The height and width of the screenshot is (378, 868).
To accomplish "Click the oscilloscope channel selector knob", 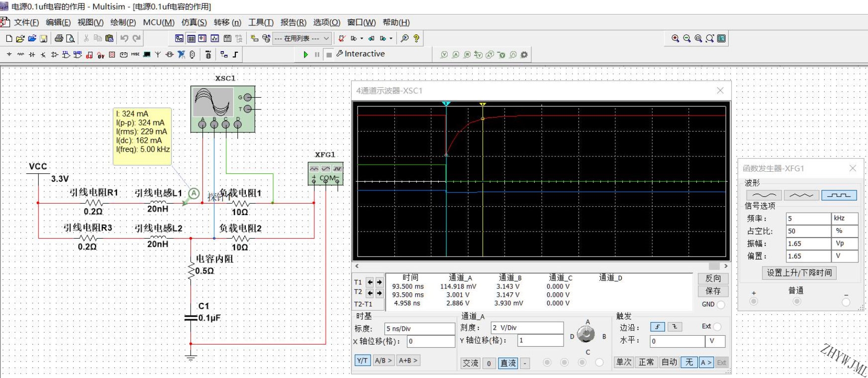I will tap(586, 334).
